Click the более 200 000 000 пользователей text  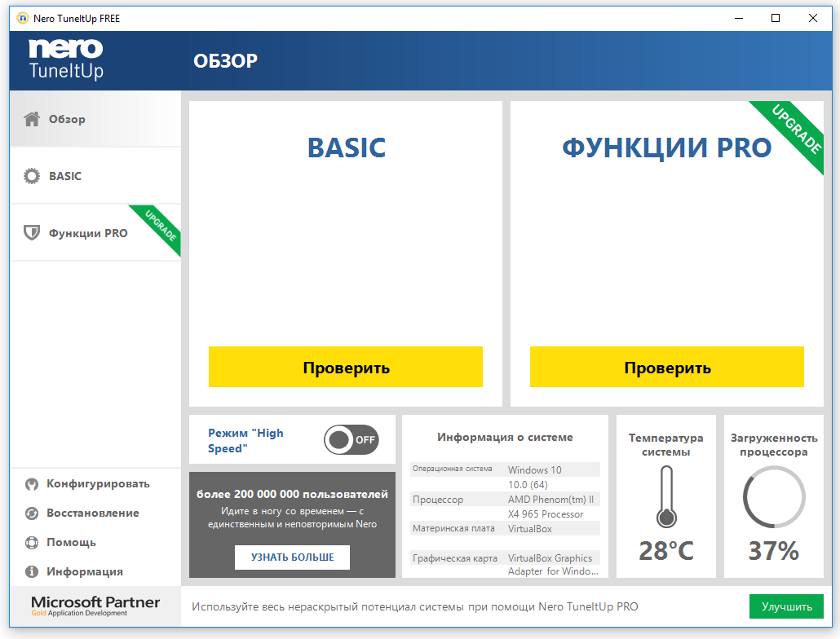[292, 494]
